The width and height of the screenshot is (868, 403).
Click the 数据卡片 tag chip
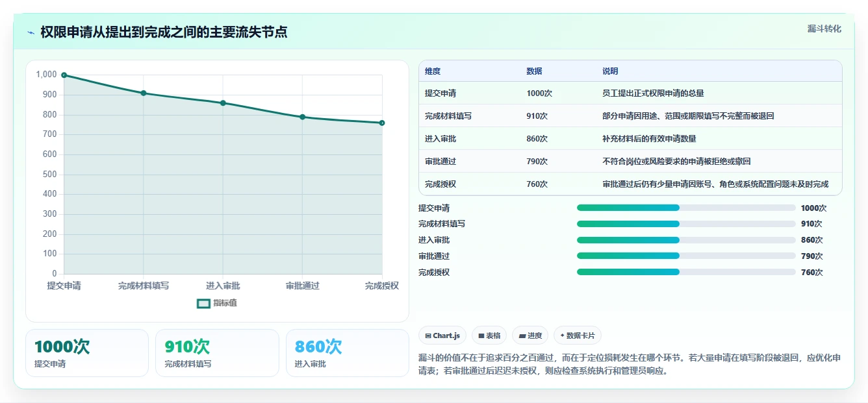click(578, 336)
